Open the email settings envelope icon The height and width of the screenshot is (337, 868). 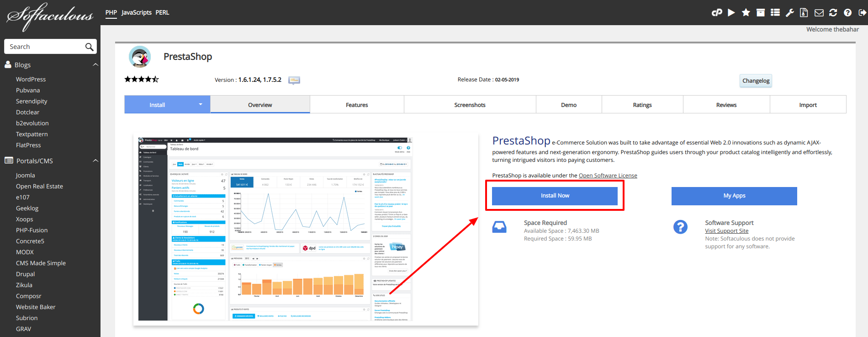[x=819, y=13]
